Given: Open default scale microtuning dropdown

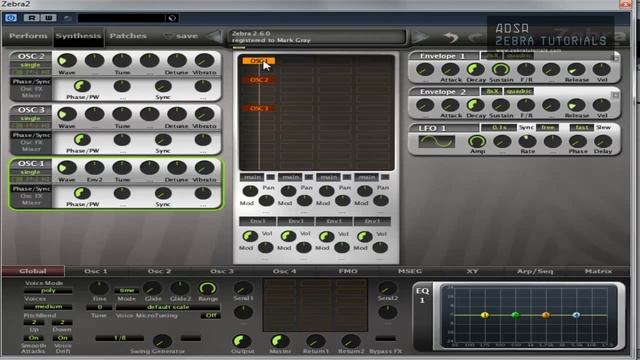Looking at the screenshot, I should pos(168,307).
